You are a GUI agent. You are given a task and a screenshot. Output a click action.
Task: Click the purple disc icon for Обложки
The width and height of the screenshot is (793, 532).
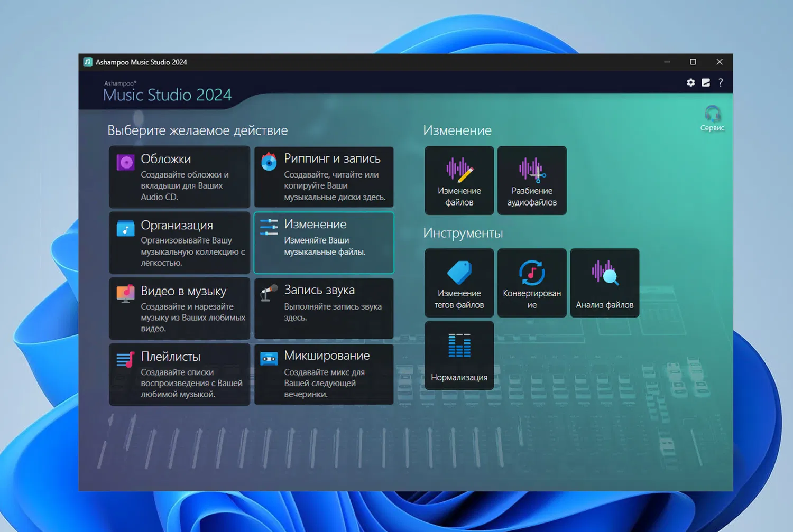pyautogui.click(x=126, y=162)
